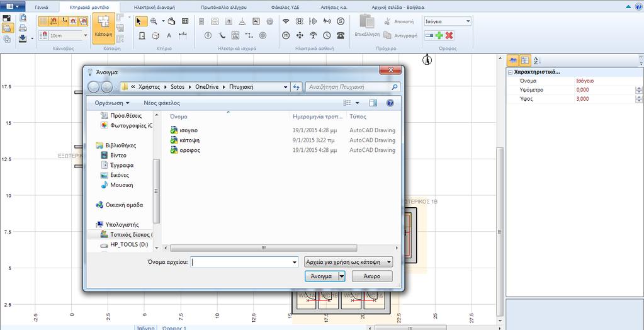Click the zoom magnifier tool
Image resolution: width=644 pixels, height=330 pixels.
point(154,21)
